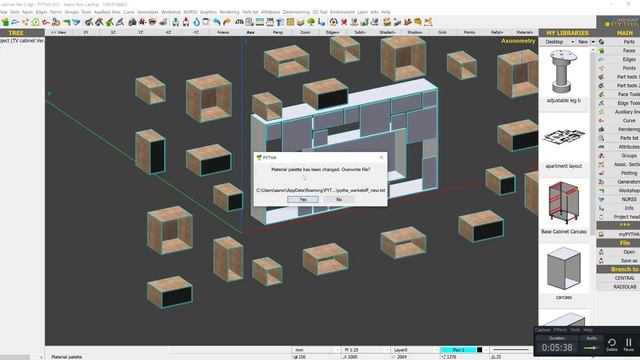Click the ATR text icon in toolbar
The height and width of the screenshot is (360, 640).
coord(240,22)
